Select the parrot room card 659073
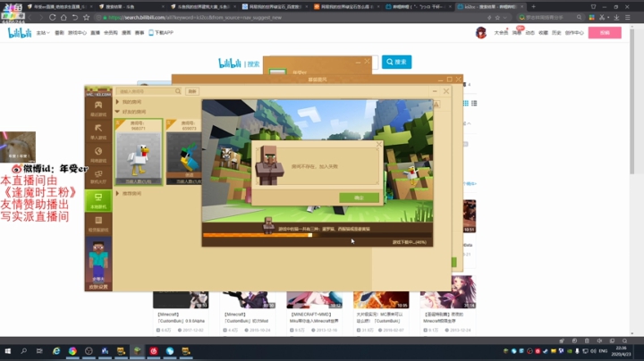644x361 pixels. click(x=184, y=152)
